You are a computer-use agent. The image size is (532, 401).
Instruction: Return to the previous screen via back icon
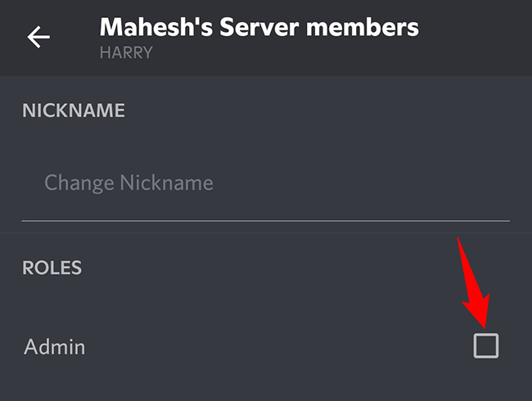click(x=38, y=37)
